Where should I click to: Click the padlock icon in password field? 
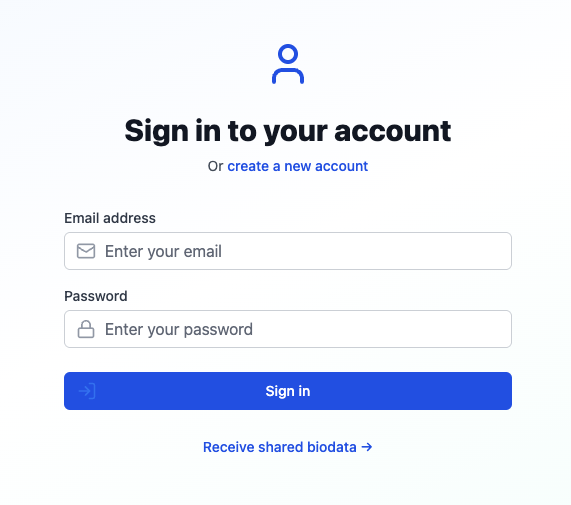(86, 329)
